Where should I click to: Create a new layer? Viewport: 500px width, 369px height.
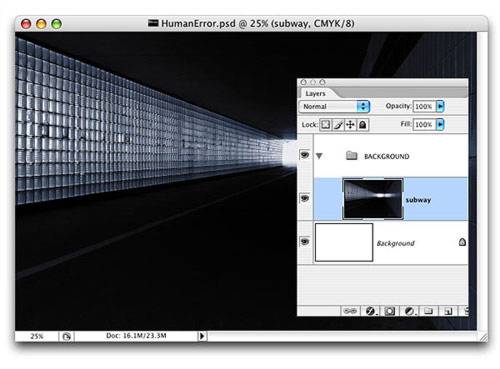click(448, 311)
